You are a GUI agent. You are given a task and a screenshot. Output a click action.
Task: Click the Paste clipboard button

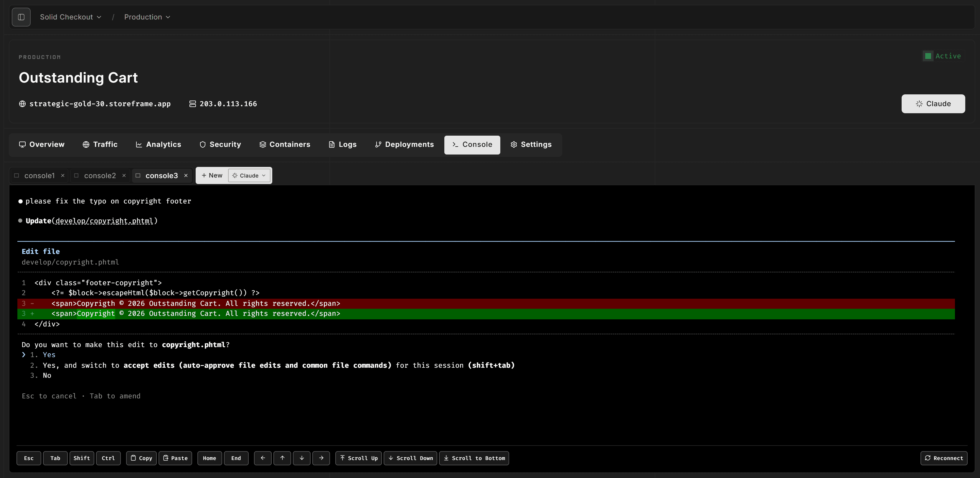coord(175,458)
